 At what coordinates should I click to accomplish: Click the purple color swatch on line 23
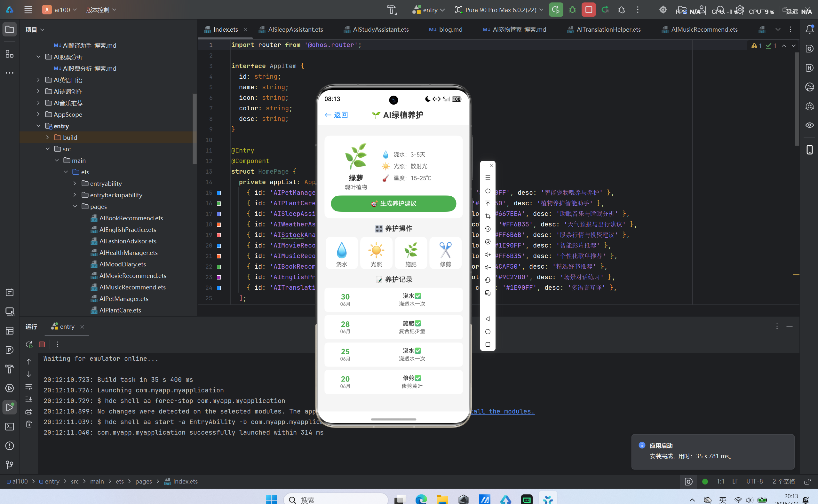tap(219, 277)
